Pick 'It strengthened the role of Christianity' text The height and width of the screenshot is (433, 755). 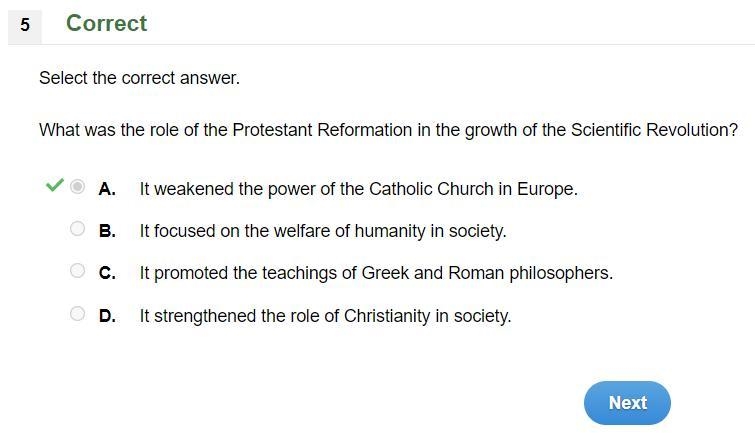pyautogui.click(x=285, y=316)
